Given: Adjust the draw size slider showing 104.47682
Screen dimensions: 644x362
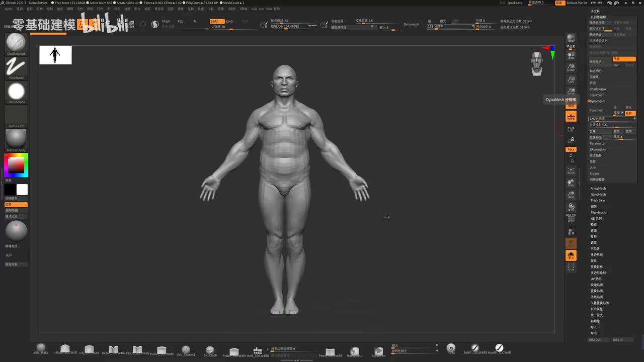Looking at the screenshot, I should click(288, 26).
